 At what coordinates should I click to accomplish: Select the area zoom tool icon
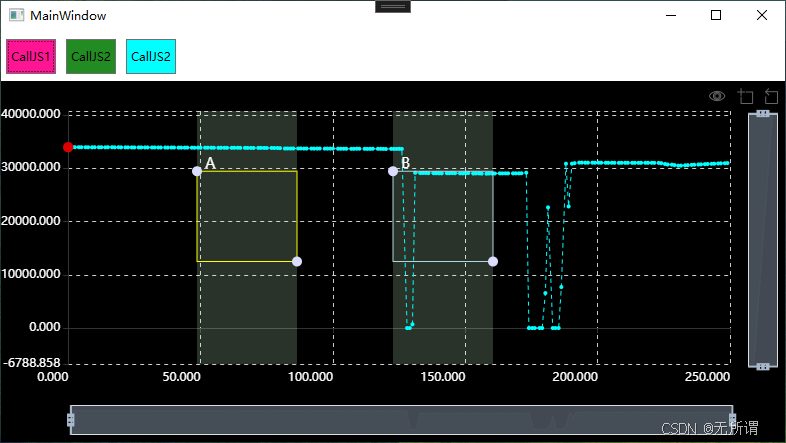745,96
